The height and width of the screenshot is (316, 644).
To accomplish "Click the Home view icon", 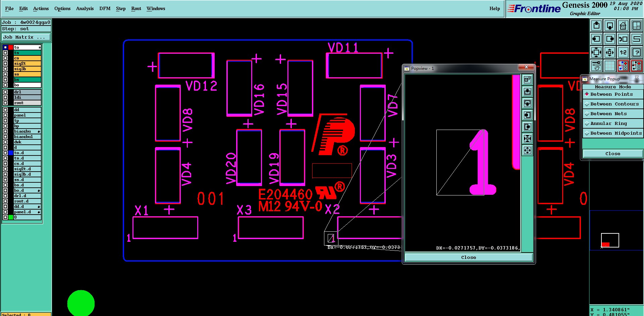I will (623, 26).
